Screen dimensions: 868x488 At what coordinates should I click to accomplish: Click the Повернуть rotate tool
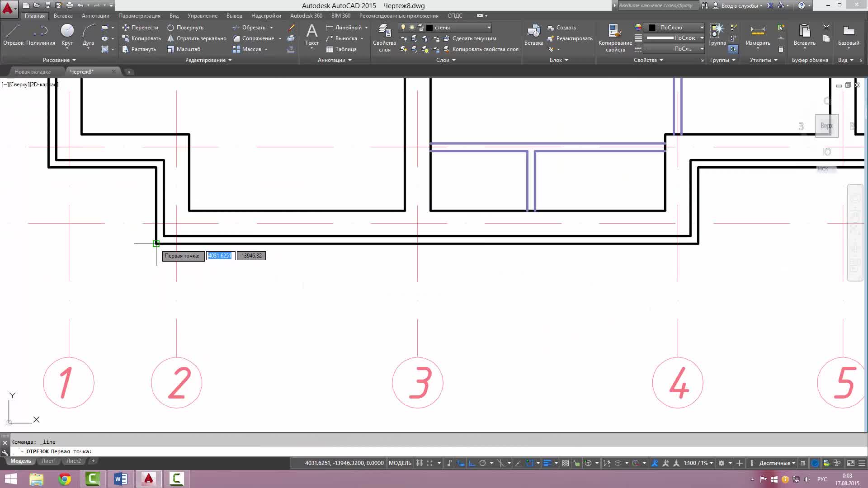[185, 28]
